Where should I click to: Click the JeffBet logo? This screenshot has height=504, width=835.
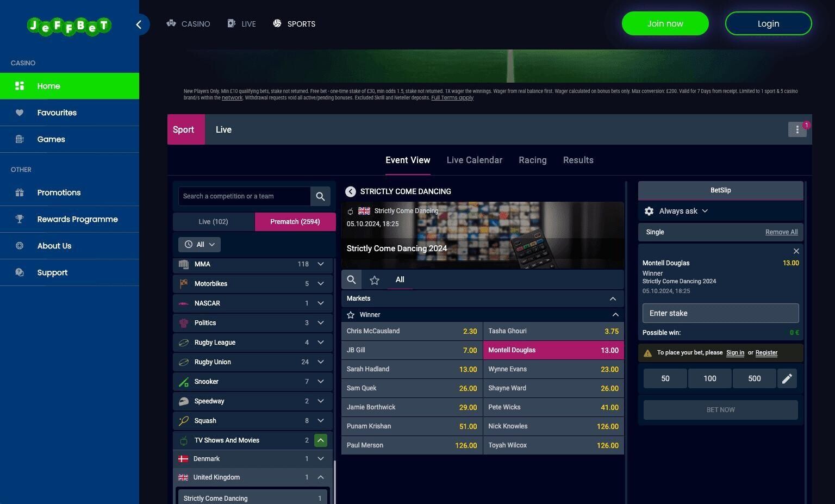69,26
